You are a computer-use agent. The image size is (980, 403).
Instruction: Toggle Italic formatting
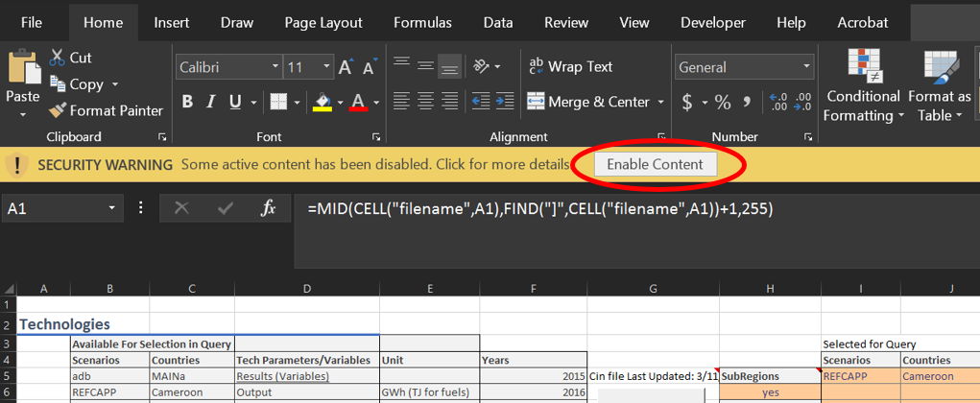pyautogui.click(x=210, y=102)
